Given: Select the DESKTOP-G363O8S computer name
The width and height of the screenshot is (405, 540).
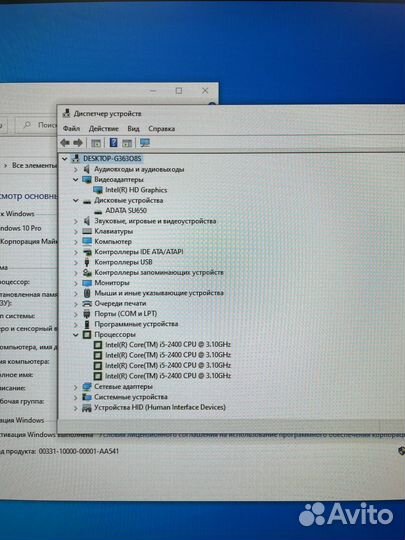Looking at the screenshot, I should (x=112, y=159).
